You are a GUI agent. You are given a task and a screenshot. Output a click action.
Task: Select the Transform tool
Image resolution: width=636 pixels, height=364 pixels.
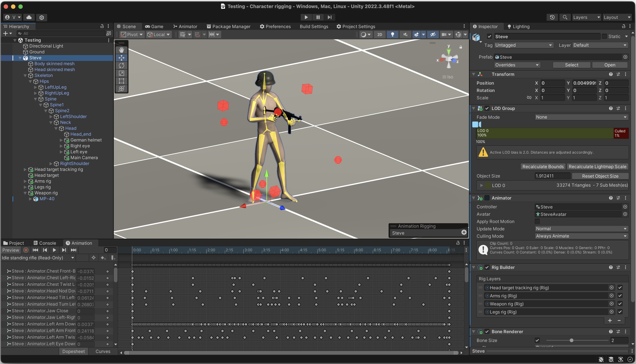coord(122,89)
